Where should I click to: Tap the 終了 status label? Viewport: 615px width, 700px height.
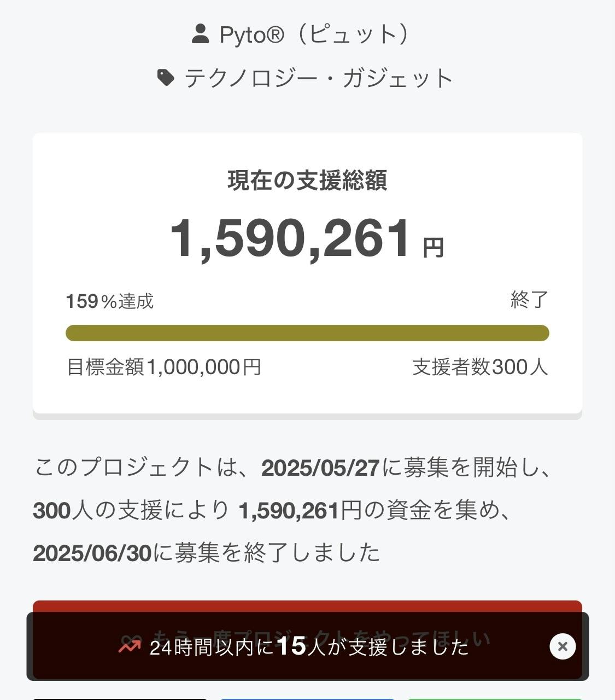click(x=529, y=300)
